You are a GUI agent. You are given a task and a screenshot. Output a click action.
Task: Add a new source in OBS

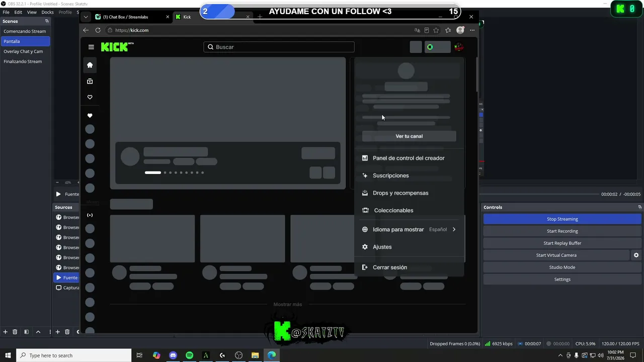pyautogui.click(x=58, y=332)
